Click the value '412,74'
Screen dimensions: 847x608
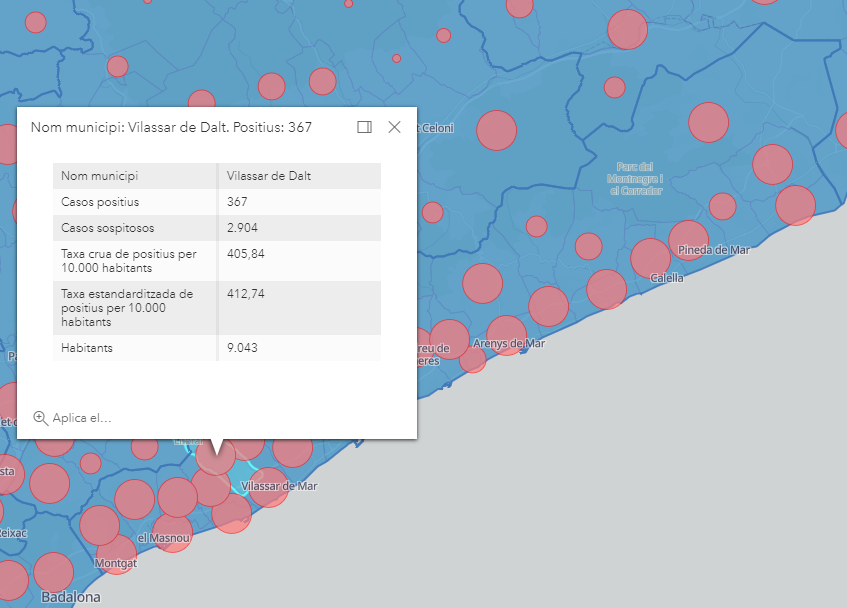click(246, 294)
